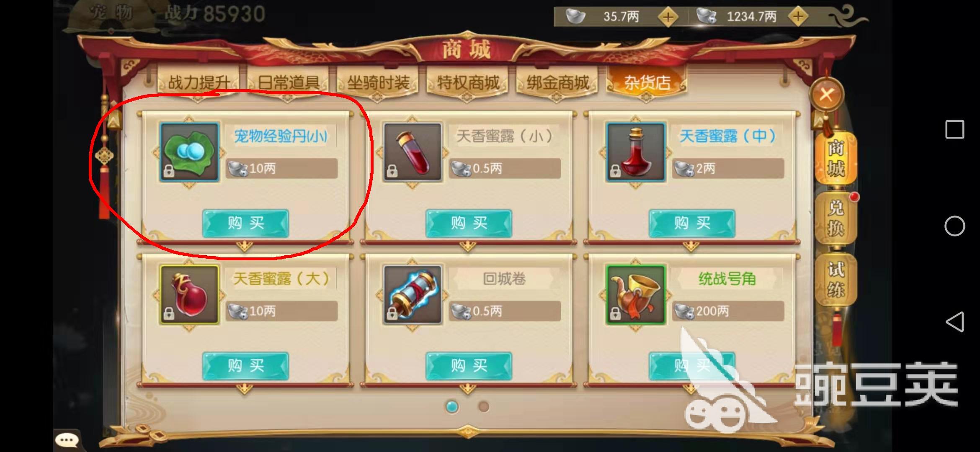
Task: Tap the 天香蜜露（中）flask icon
Action: (x=636, y=152)
